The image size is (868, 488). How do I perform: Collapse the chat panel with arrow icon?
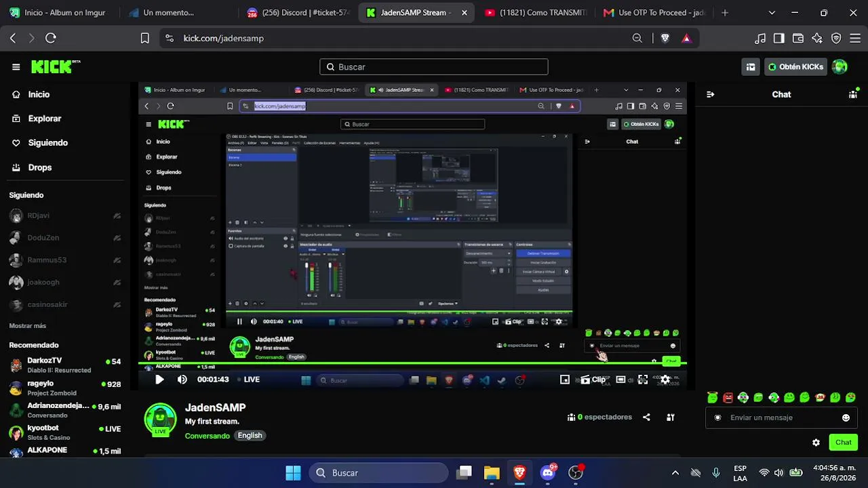tap(710, 94)
